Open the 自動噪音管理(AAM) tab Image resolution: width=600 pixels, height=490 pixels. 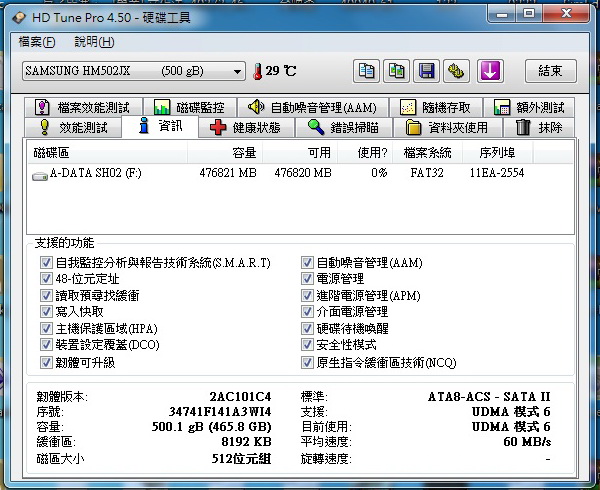(313, 107)
